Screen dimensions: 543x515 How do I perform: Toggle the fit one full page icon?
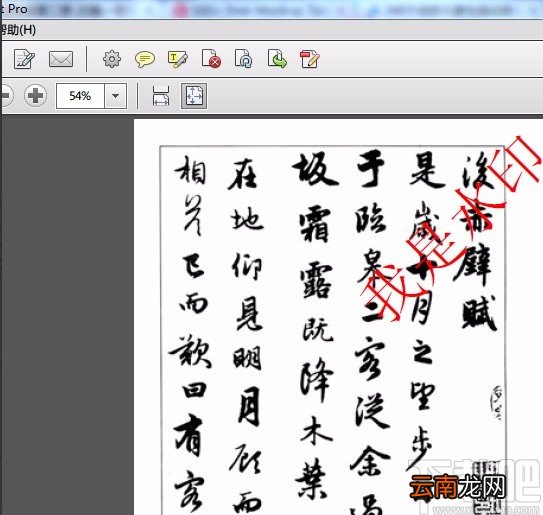click(x=194, y=96)
